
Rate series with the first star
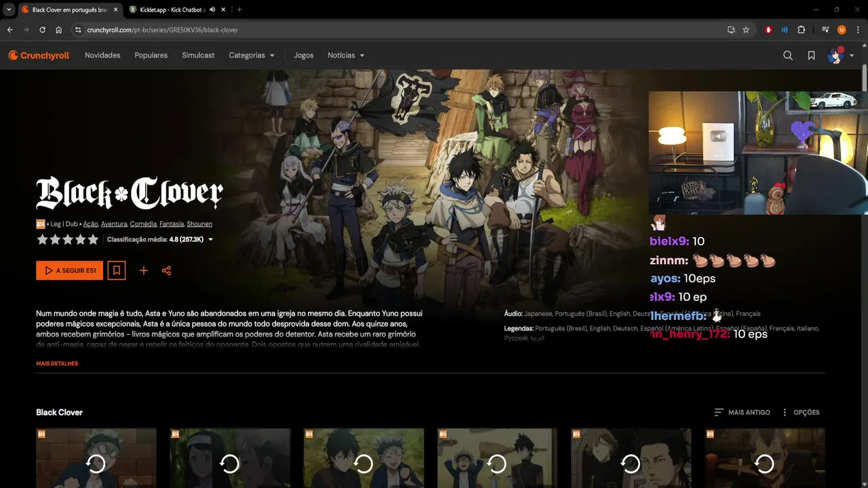pos(42,239)
